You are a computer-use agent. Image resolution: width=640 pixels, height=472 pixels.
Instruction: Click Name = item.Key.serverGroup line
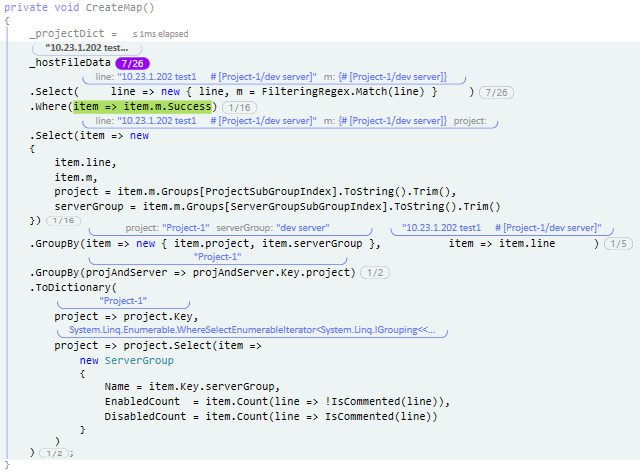coord(192,387)
